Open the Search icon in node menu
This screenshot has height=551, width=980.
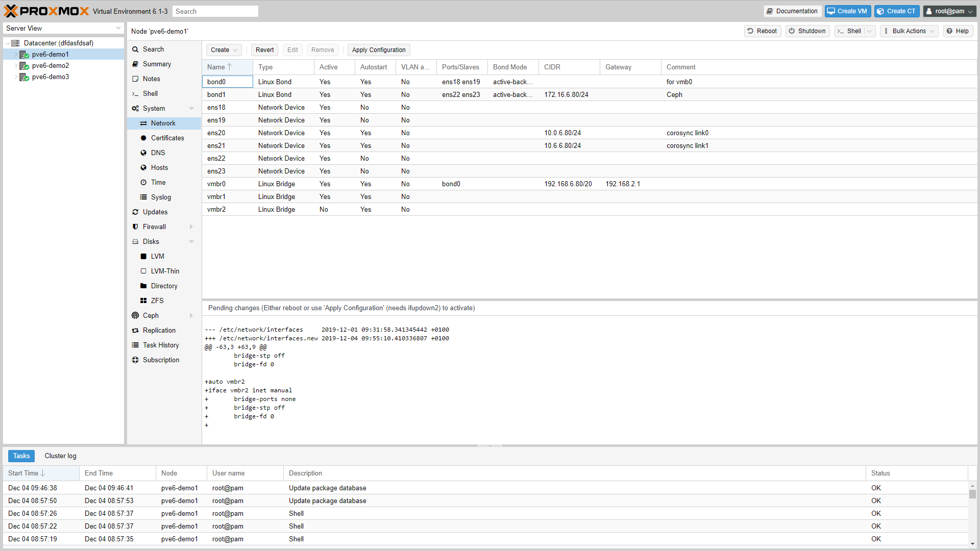click(x=135, y=49)
